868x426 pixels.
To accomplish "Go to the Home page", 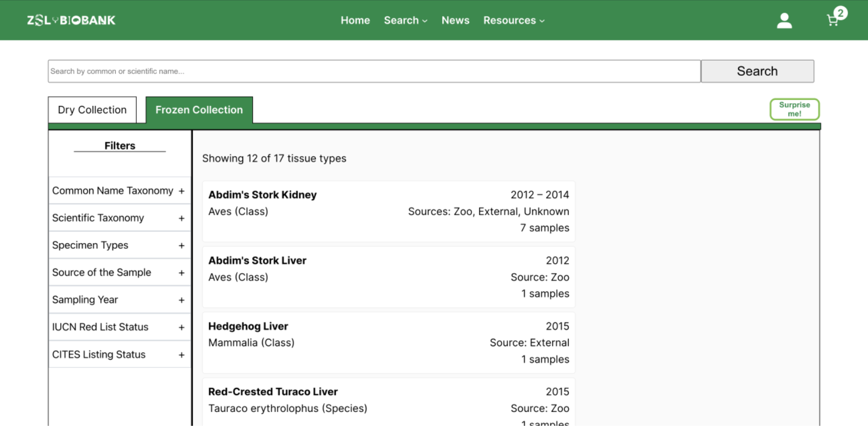I will [355, 20].
